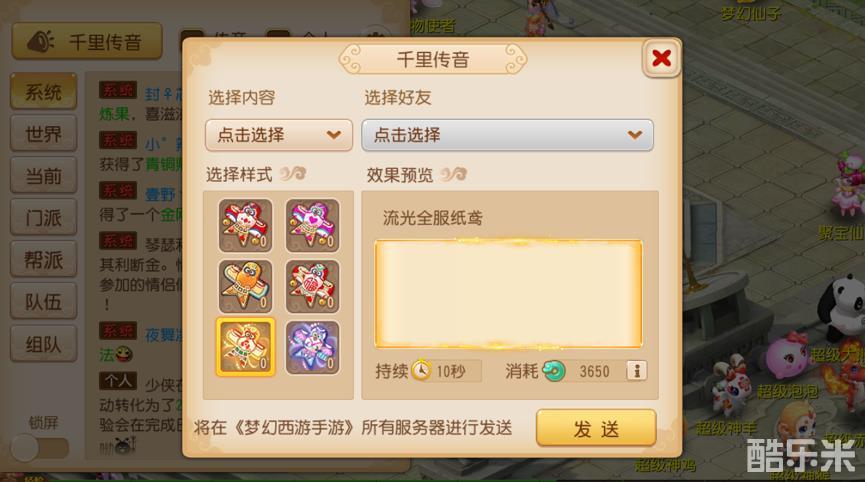Click the 效果预览 preview message box
The image size is (865, 482).
[x=508, y=294]
